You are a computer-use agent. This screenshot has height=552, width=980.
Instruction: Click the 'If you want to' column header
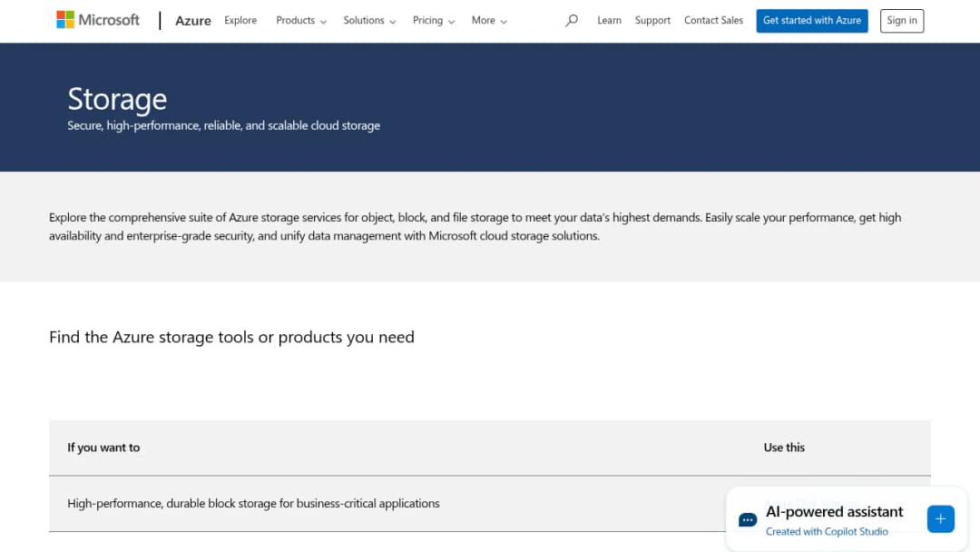tap(103, 448)
